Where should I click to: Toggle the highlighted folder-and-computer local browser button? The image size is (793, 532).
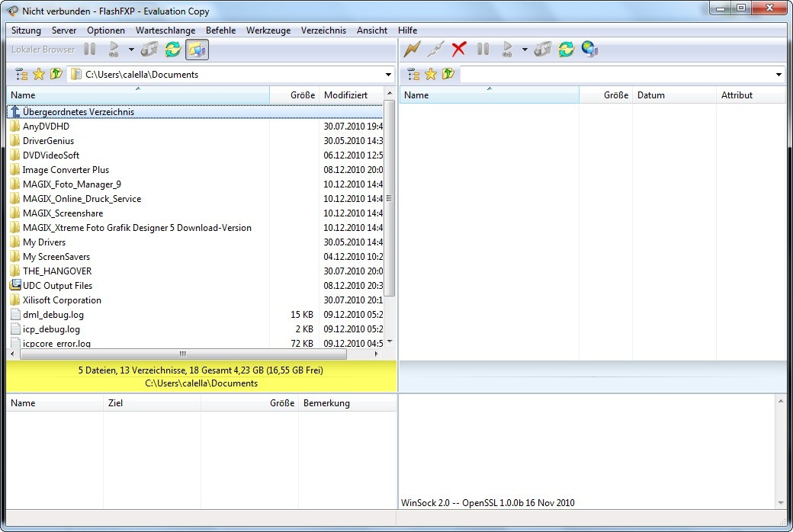(x=197, y=49)
